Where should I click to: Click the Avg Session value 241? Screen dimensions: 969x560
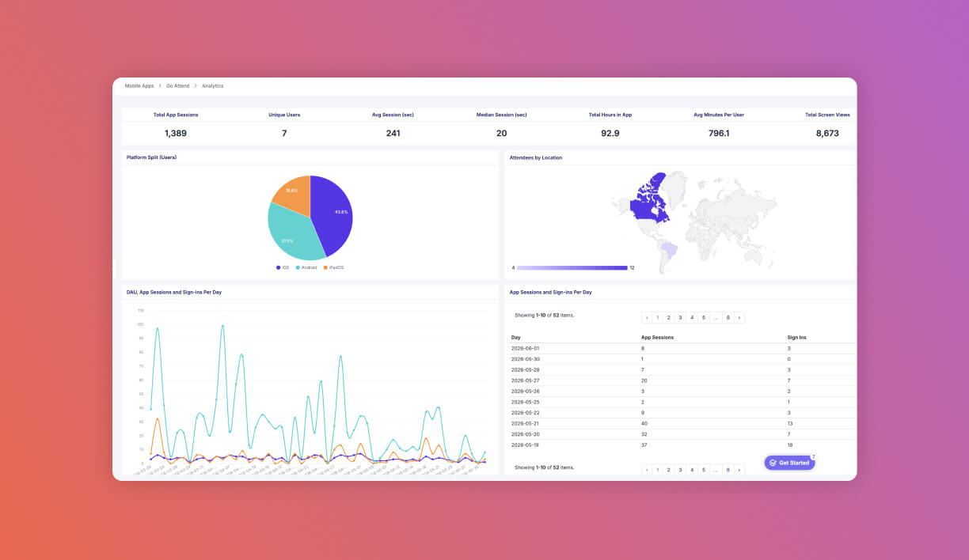point(393,133)
